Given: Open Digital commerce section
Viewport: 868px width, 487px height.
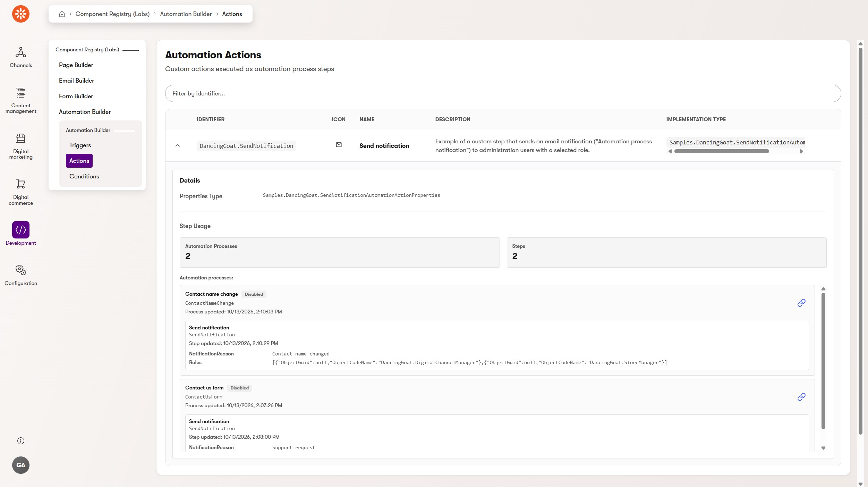Looking at the screenshot, I should click(21, 192).
